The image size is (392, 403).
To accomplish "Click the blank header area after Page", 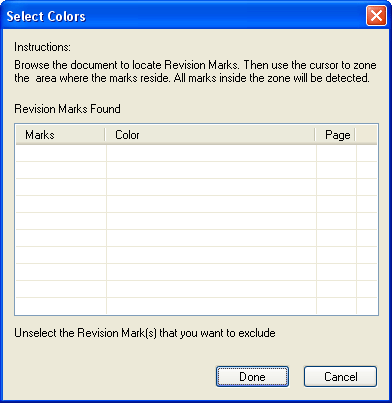I will (x=366, y=135).
